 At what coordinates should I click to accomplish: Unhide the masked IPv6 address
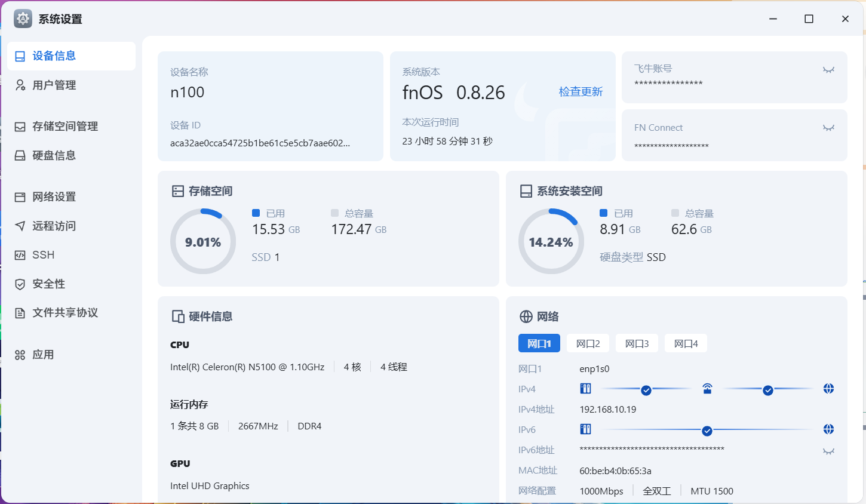[x=828, y=451]
